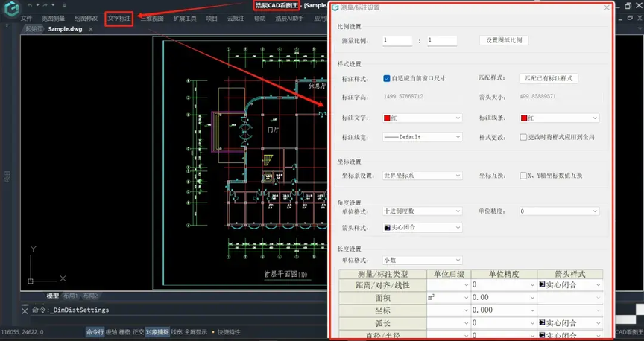Switch to the 布局1 layout tab
The image size is (644, 341).
click(x=71, y=296)
